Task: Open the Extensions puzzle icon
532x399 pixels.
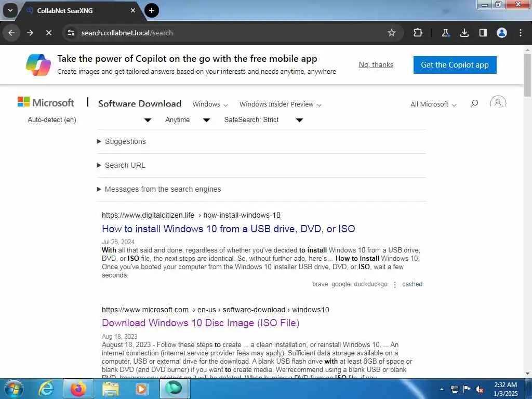Action: [418, 33]
